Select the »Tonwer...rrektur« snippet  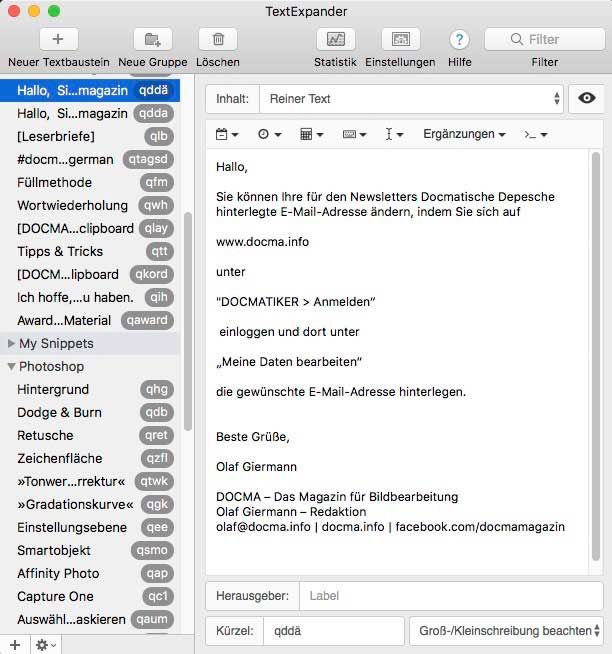tap(90, 481)
